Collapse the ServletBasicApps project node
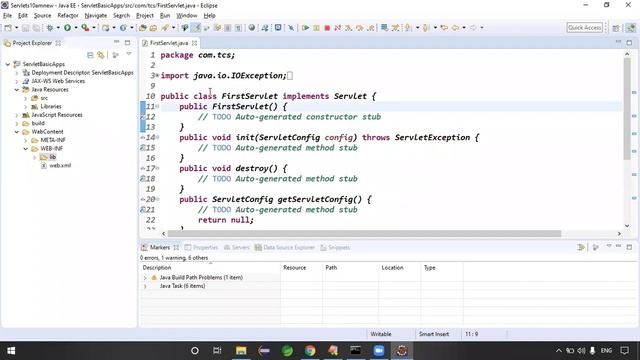Image resolution: width=640 pixels, height=360 pixels. 8,64
